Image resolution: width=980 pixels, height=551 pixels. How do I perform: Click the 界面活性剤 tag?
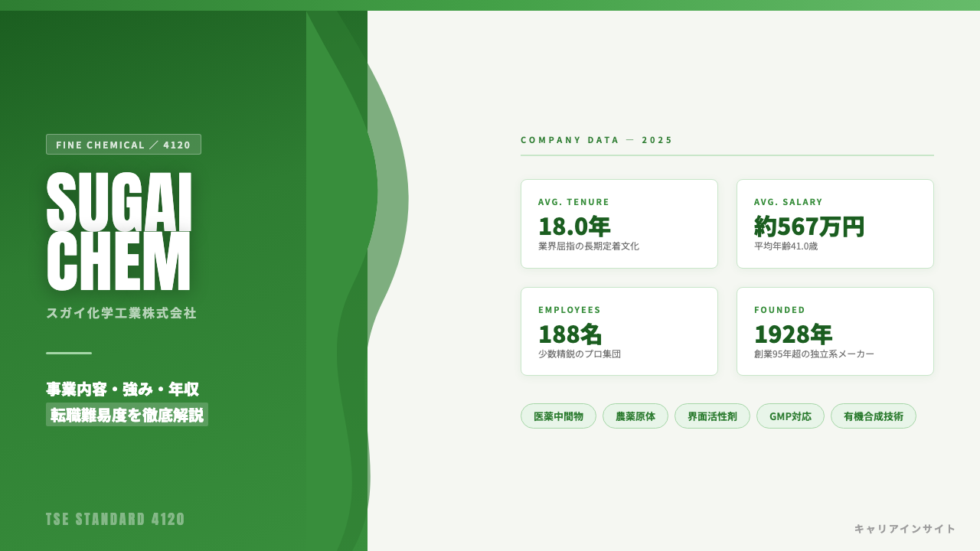(712, 416)
